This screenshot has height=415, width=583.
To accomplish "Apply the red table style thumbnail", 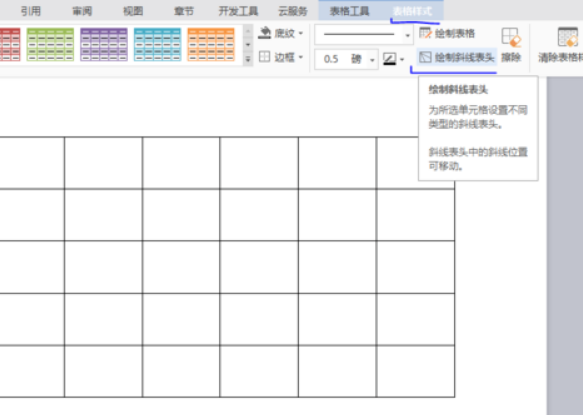I will click(10, 44).
